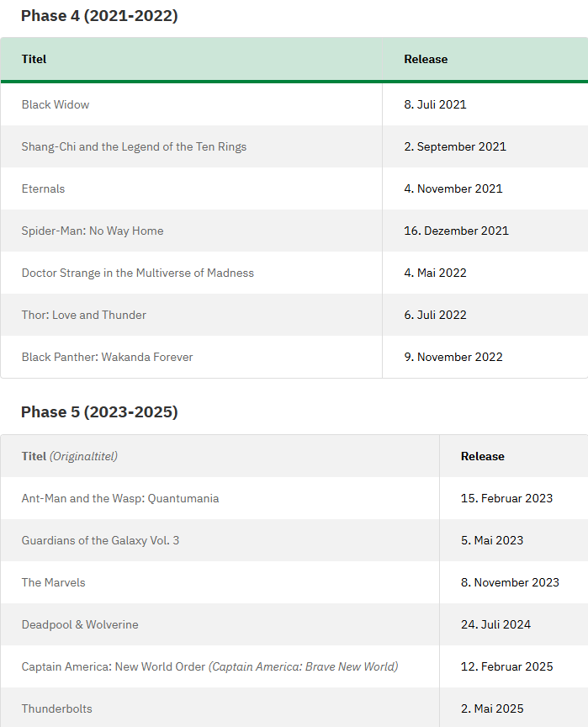This screenshot has height=727, width=588.
Task: Select Thor: Love and Thunder title
Action: click(84, 316)
